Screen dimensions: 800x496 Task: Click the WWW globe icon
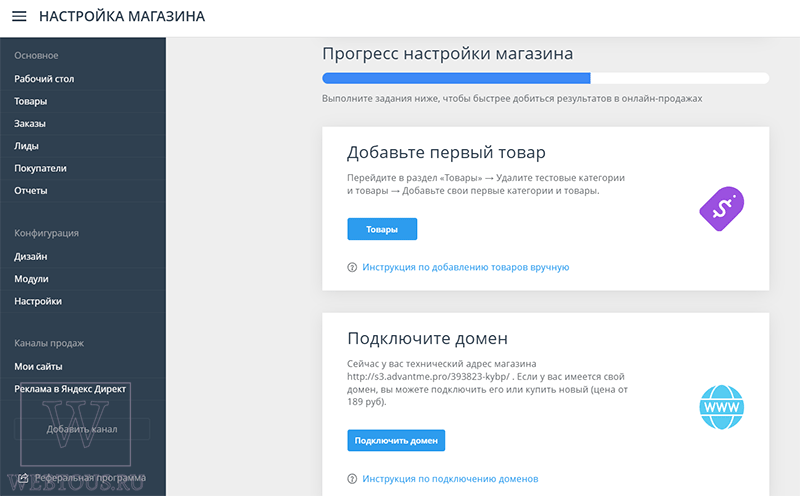(x=721, y=407)
